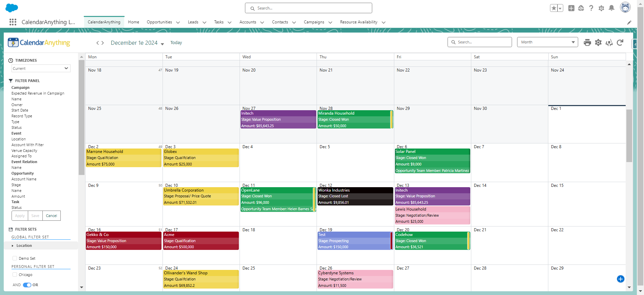Open the Leads tab
The width and height of the screenshot is (644, 295).
point(193,22)
